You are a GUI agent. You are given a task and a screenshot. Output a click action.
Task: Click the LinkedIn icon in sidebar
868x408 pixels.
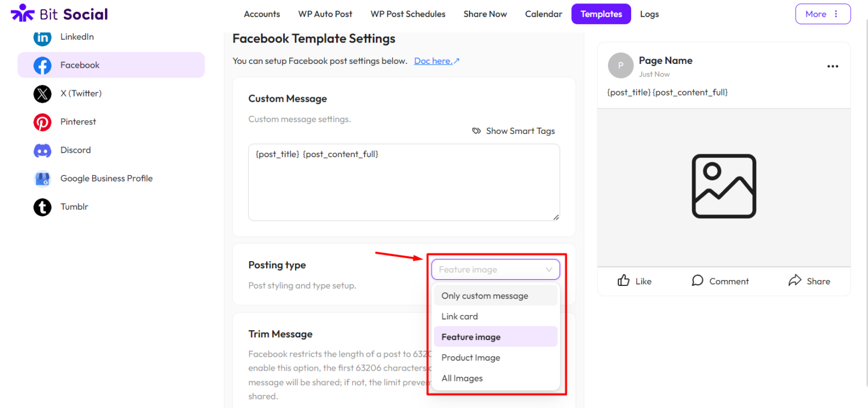[x=42, y=37]
